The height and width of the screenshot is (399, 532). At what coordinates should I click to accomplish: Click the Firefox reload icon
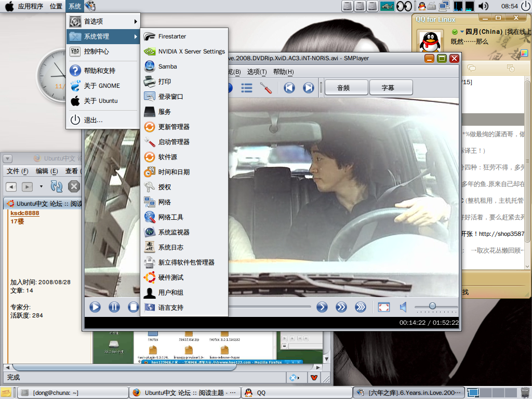(x=56, y=187)
